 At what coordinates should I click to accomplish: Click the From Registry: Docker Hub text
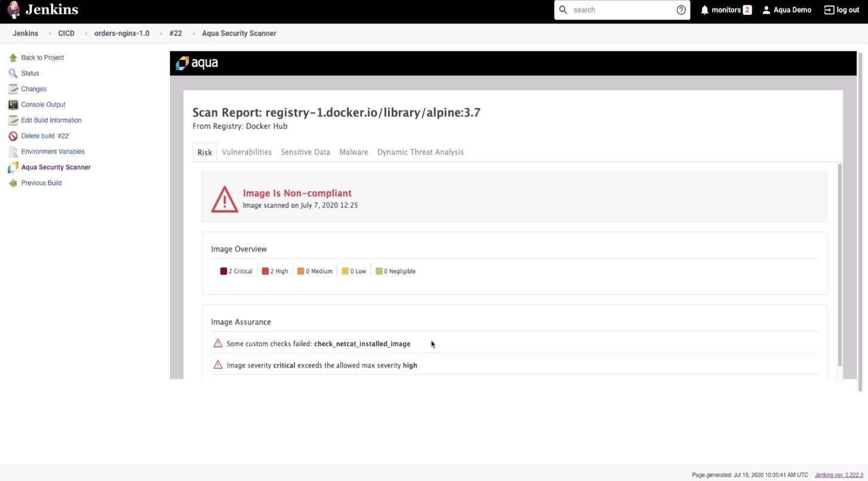click(x=240, y=126)
